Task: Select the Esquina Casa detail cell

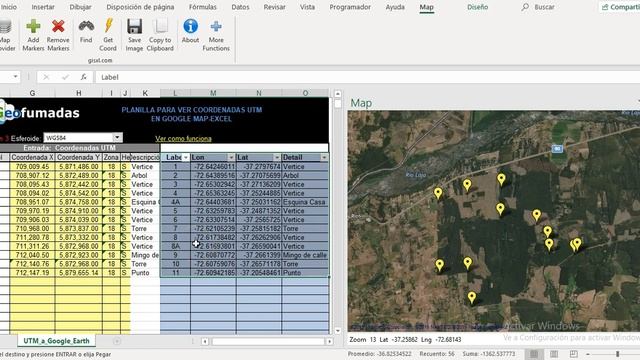Action: [x=305, y=202]
